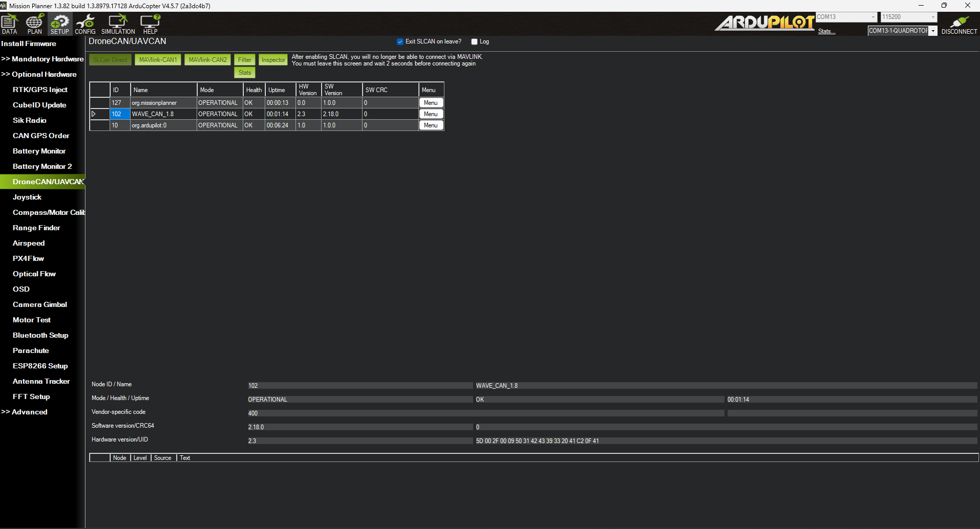Open the 115200 baud rate dropdown

(932, 17)
